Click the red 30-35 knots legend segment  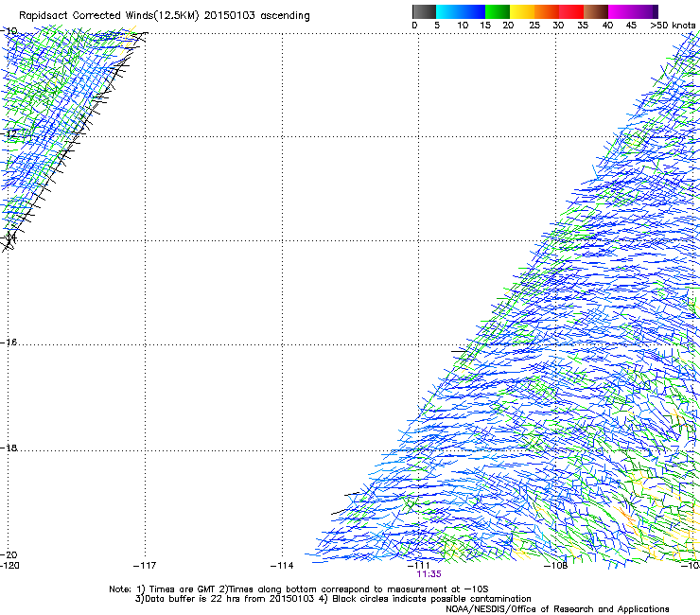(x=571, y=11)
